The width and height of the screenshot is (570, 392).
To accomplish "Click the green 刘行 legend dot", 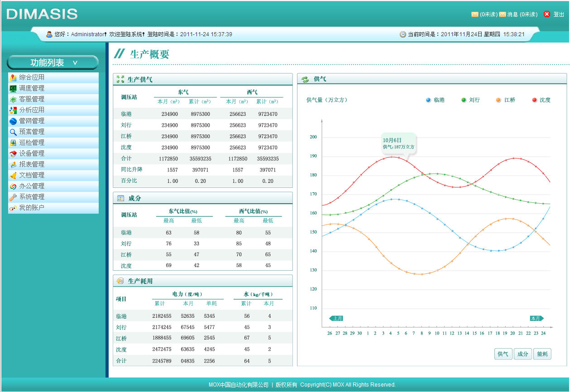I will (x=464, y=100).
